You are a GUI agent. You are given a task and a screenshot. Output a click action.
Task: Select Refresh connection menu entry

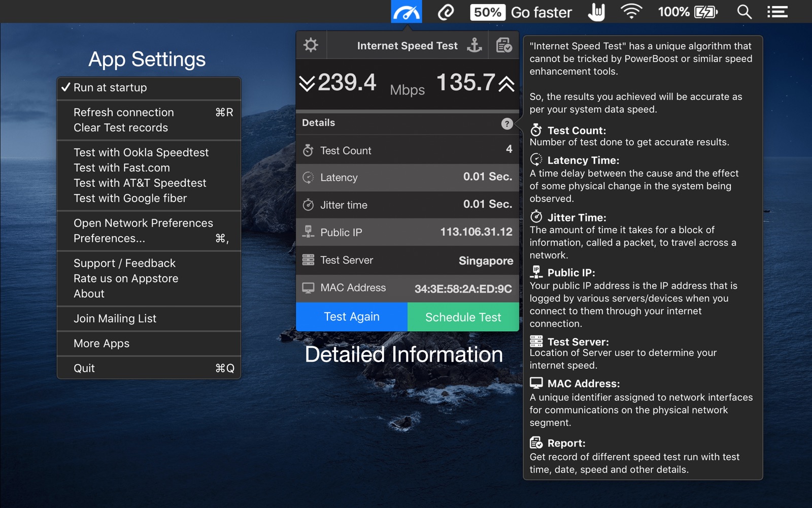[x=149, y=112]
